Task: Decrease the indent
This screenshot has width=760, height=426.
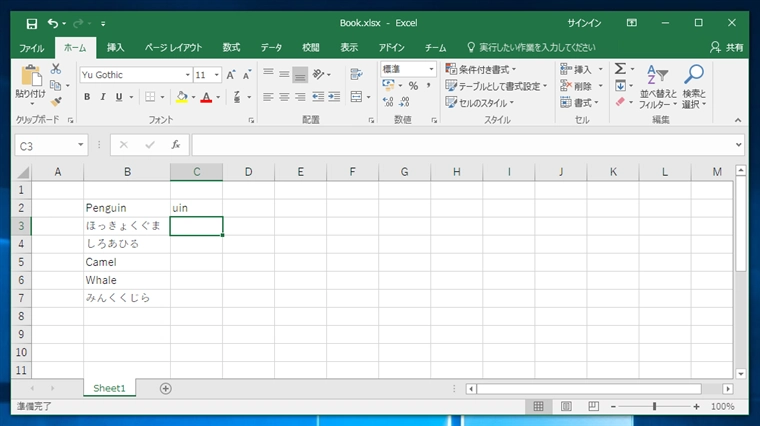Action: (318, 97)
